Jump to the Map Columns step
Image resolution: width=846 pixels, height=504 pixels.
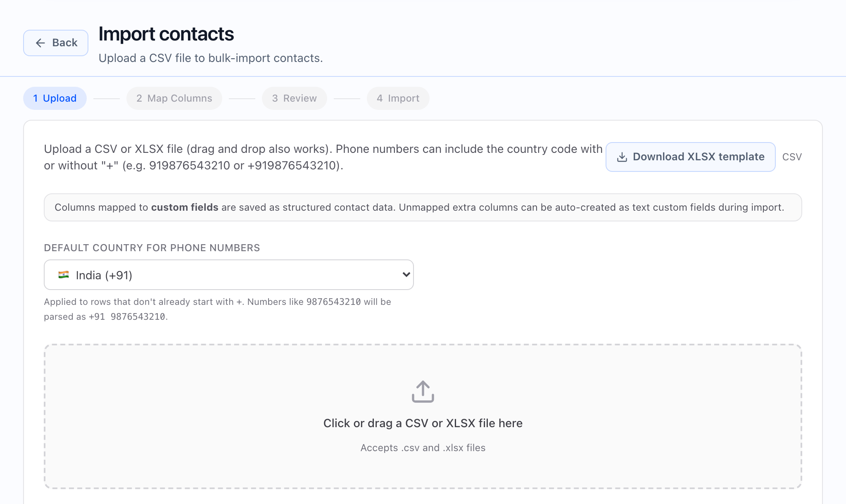pyautogui.click(x=174, y=98)
